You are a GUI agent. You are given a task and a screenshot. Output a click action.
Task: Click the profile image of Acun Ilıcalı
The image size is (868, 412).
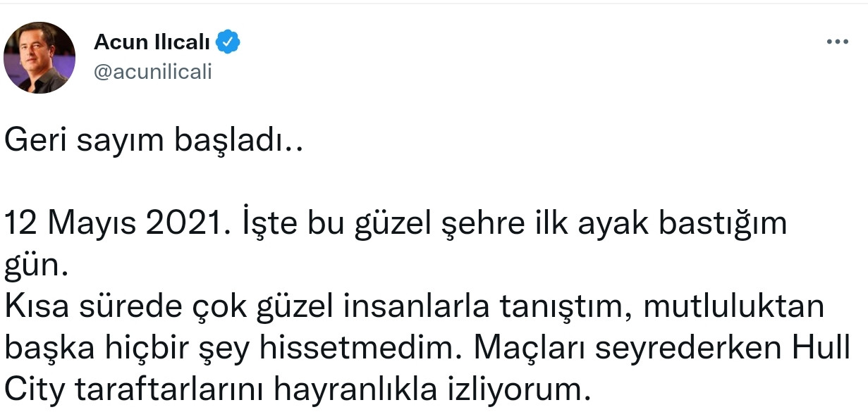[x=40, y=57]
